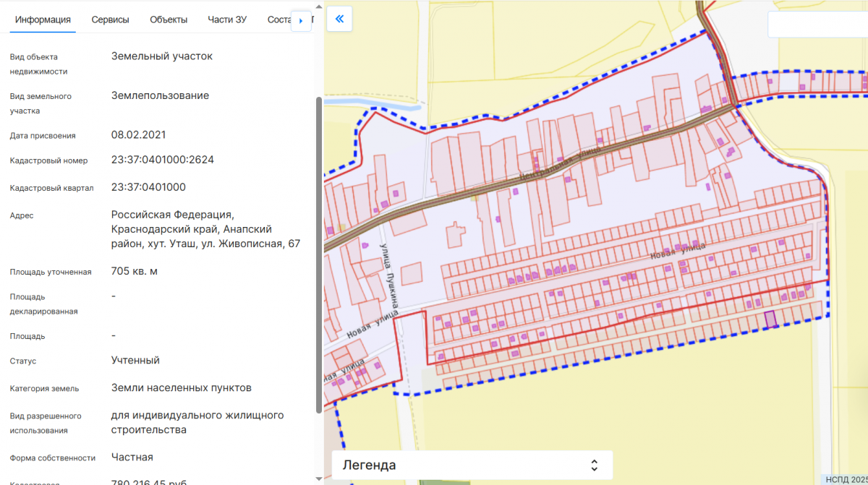Open the partially hidden Состав tab
868x485 pixels.
(278, 20)
